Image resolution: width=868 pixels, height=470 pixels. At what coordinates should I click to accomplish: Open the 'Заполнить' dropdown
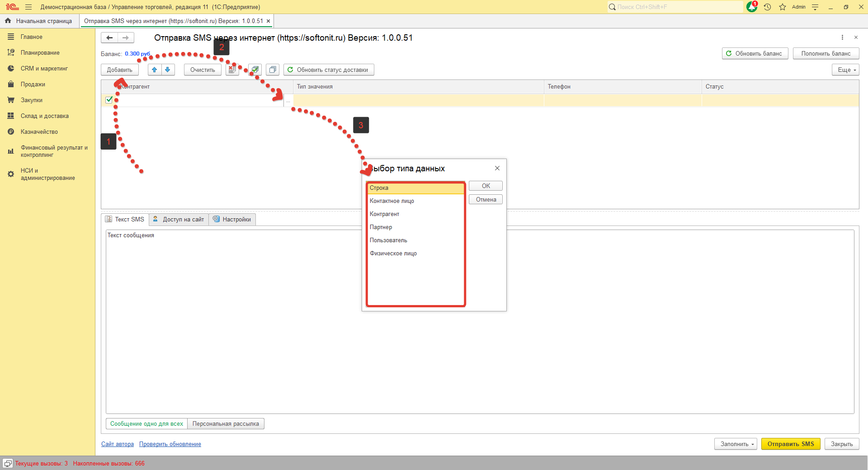[736, 444]
